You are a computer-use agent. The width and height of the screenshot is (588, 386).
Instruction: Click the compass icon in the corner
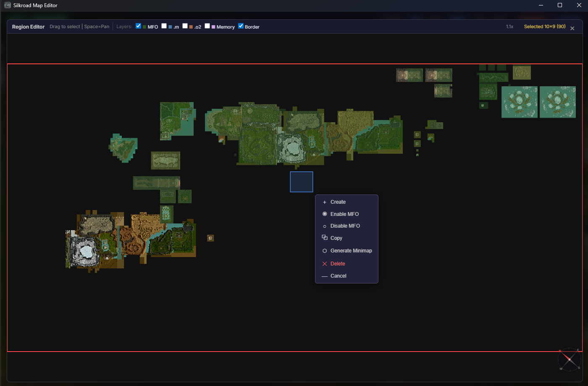tap(569, 360)
